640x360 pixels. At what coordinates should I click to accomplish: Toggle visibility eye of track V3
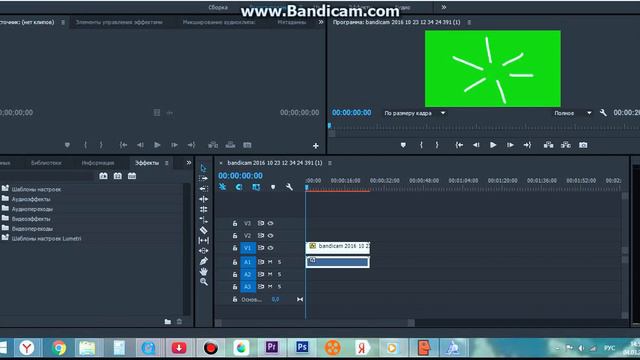pos(270,223)
